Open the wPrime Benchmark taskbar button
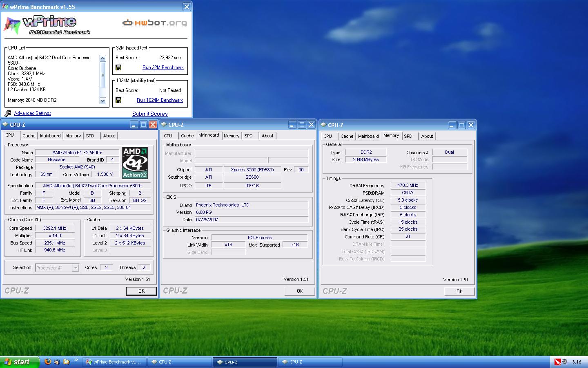Viewport: 588px width, 368px height. click(x=114, y=362)
